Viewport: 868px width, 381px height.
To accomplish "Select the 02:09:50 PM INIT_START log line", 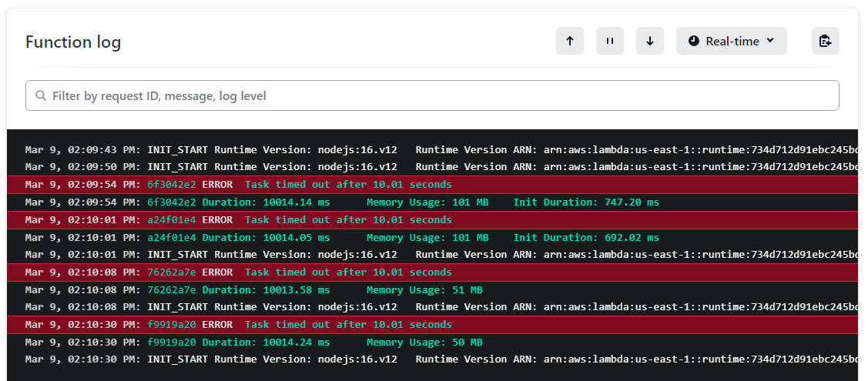I will click(308, 167).
